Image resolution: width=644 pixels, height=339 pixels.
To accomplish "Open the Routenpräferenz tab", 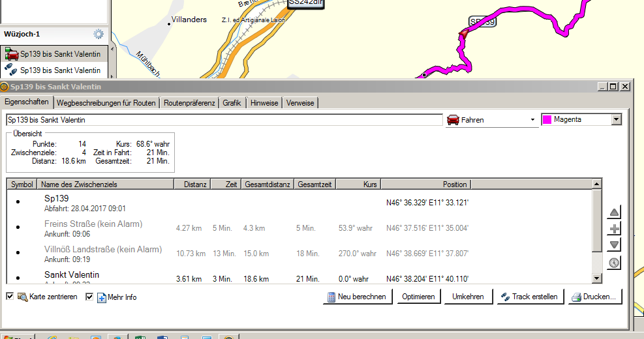I will (189, 102).
